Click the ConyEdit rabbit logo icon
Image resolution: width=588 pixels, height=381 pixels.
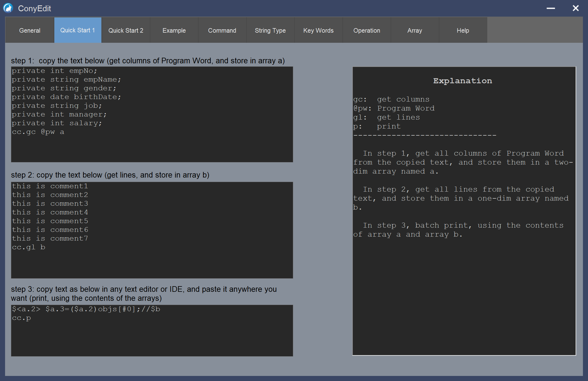pyautogui.click(x=8, y=8)
